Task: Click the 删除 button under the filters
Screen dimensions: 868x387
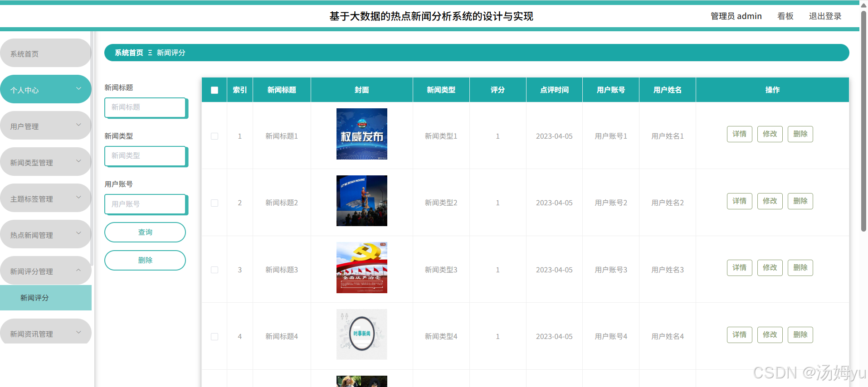Action: (x=145, y=260)
